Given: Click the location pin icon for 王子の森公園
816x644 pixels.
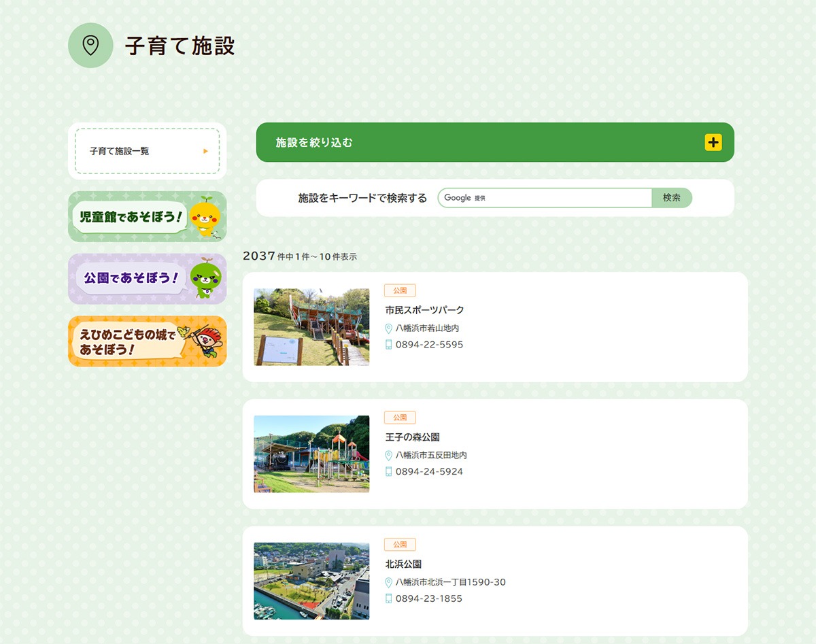Looking at the screenshot, I should [389, 456].
